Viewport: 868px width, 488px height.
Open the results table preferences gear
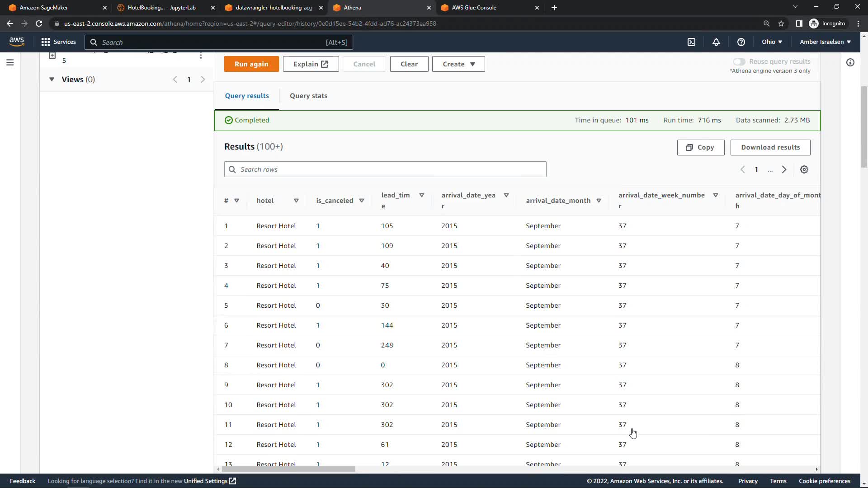(804, 169)
